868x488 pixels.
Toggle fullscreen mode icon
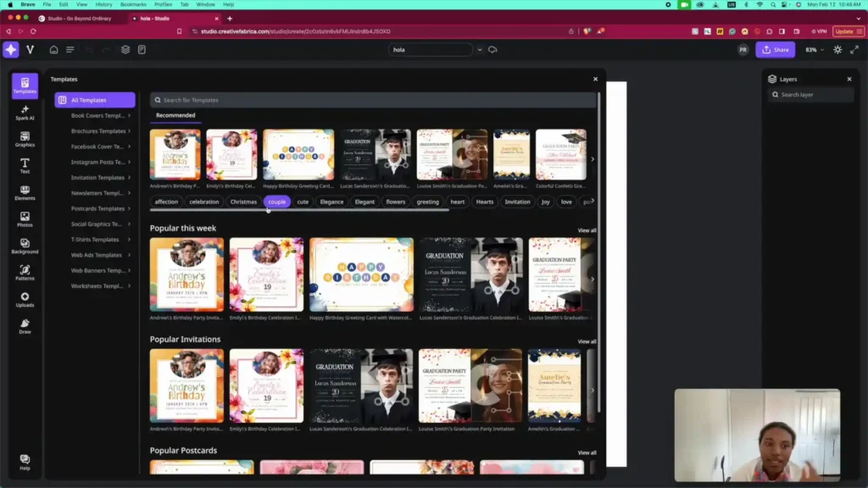click(853, 50)
